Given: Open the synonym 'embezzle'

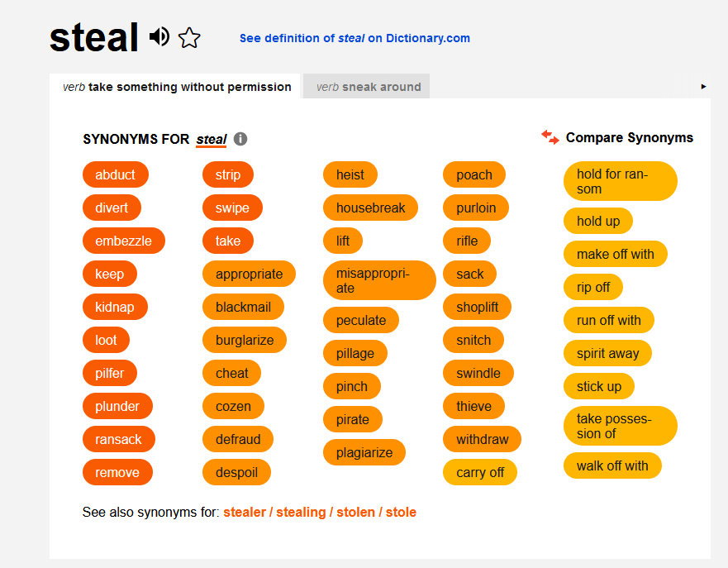Looking at the screenshot, I should point(124,241).
